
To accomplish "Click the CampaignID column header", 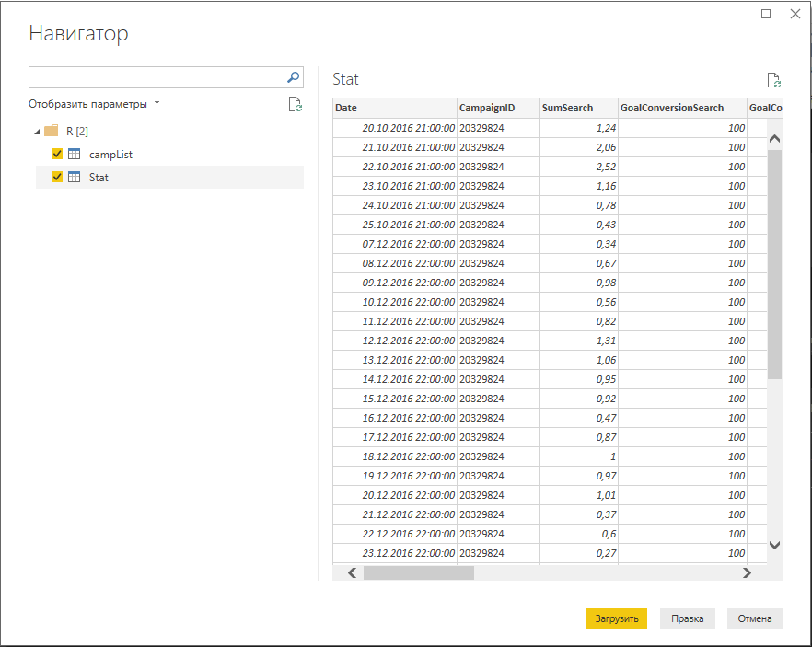I will coord(498,108).
